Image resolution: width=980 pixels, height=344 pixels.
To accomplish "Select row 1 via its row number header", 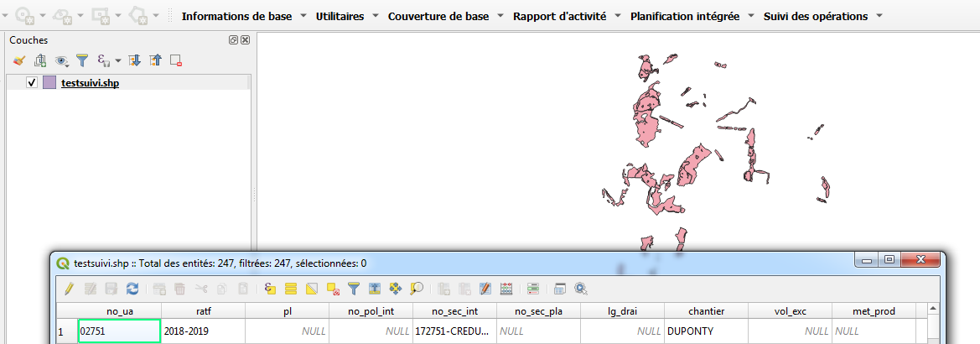I will tap(68, 331).
